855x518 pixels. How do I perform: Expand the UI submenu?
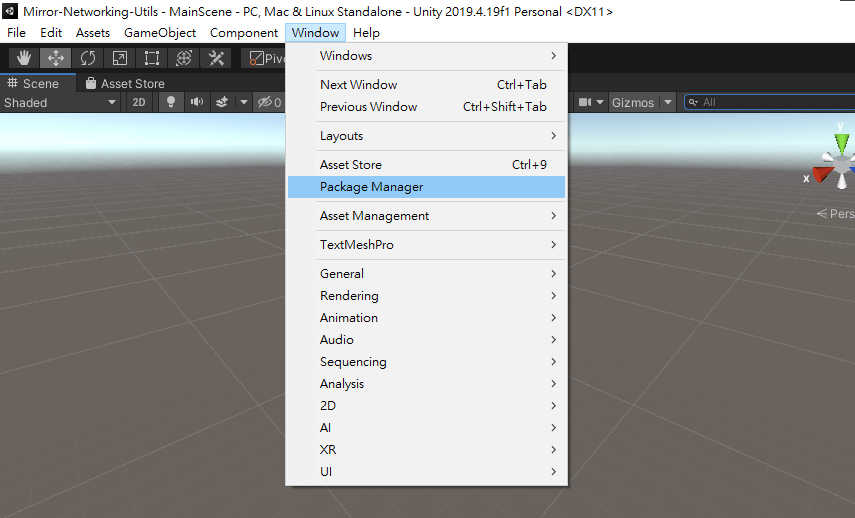click(426, 472)
